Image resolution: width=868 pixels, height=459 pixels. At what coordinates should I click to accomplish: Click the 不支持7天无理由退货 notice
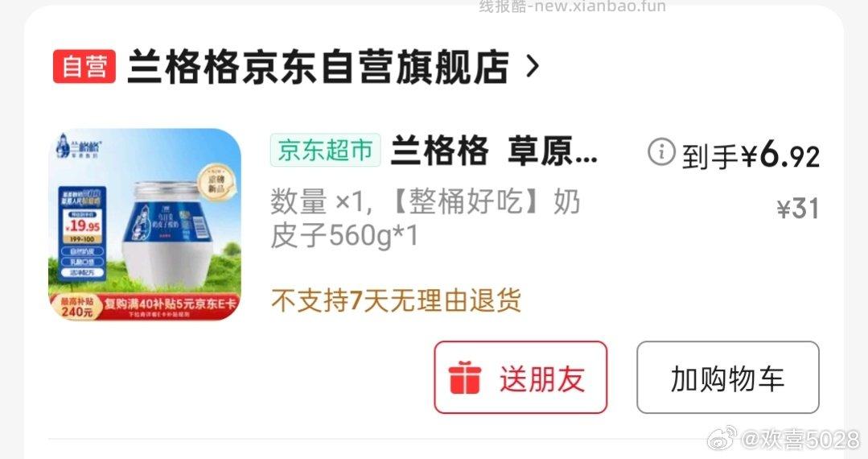tap(396, 301)
